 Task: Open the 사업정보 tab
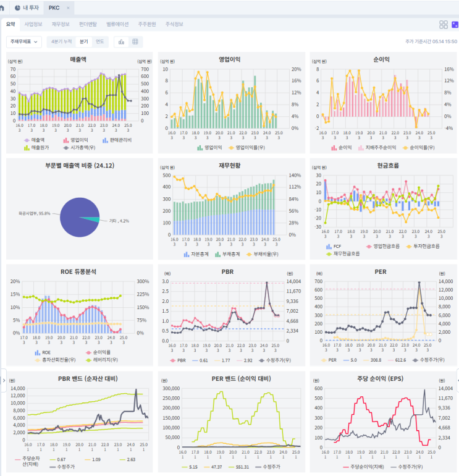[33, 24]
